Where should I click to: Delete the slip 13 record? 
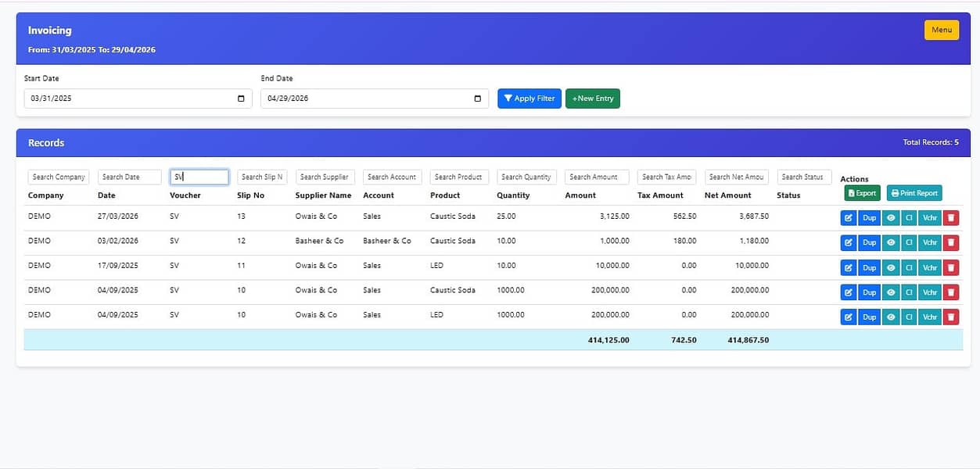click(x=950, y=218)
